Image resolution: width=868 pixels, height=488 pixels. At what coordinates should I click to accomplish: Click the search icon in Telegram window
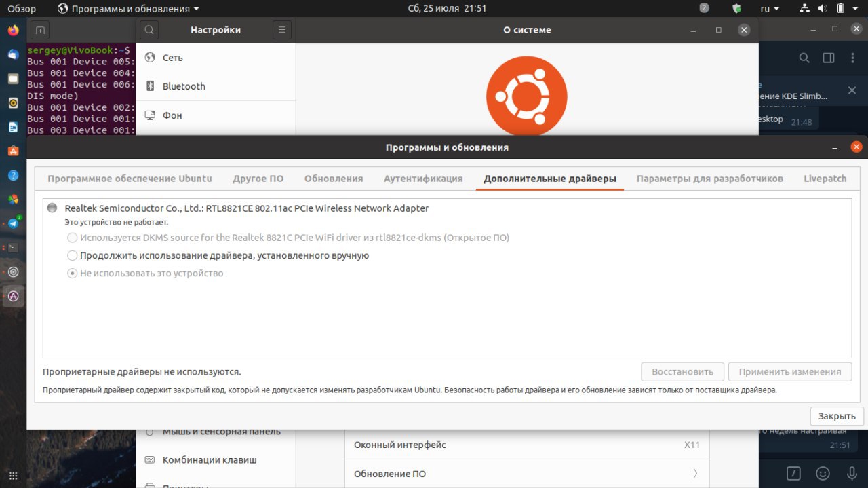tap(804, 58)
